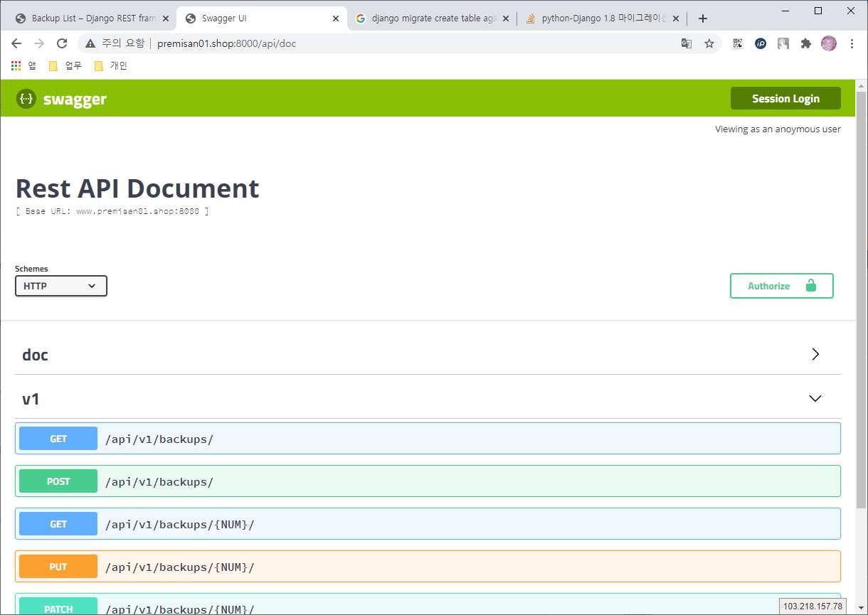Click the swagger logo icon
Image resolution: width=868 pixels, height=615 pixels.
point(26,98)
